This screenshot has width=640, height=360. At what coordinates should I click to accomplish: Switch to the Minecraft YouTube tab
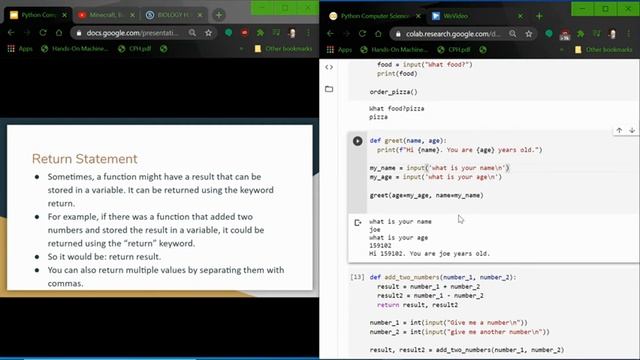click(106, 15)
